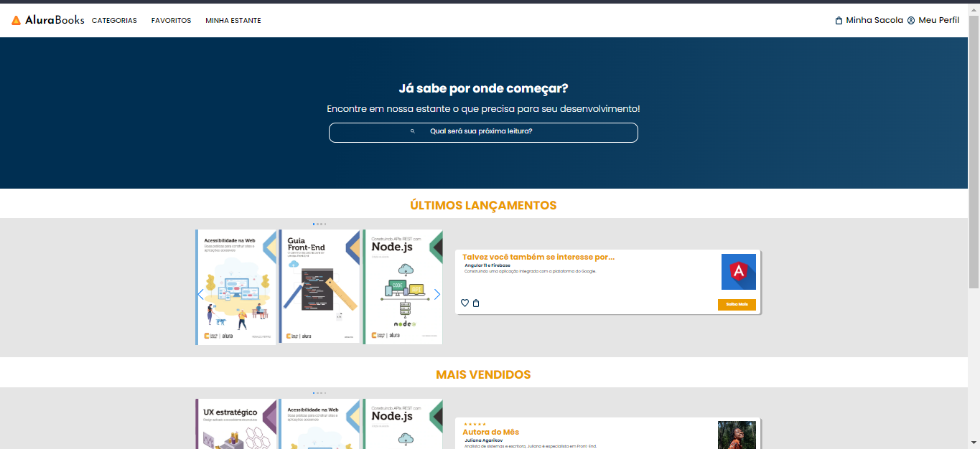Image resolution: width=980 pixels, height=449 pixels.
Task: Click scrollbar down arrow
Action: tap(974, 443)
